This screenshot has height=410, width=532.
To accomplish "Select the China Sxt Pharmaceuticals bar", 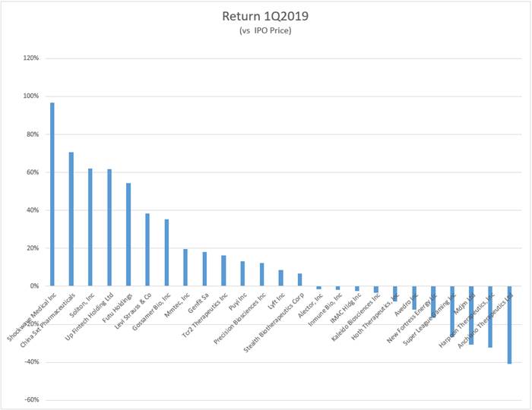I will [71, 219].
